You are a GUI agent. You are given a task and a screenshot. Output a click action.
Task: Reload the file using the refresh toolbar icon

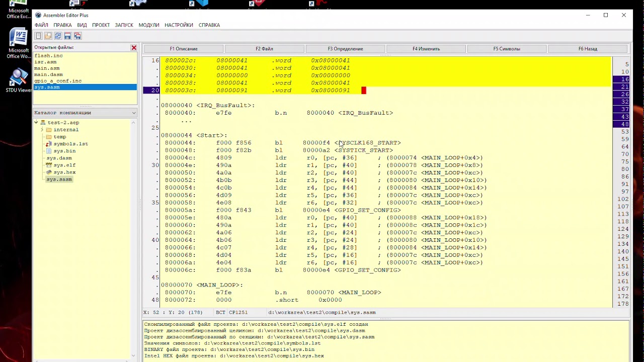pyautogui.click(x=58, y=36)
